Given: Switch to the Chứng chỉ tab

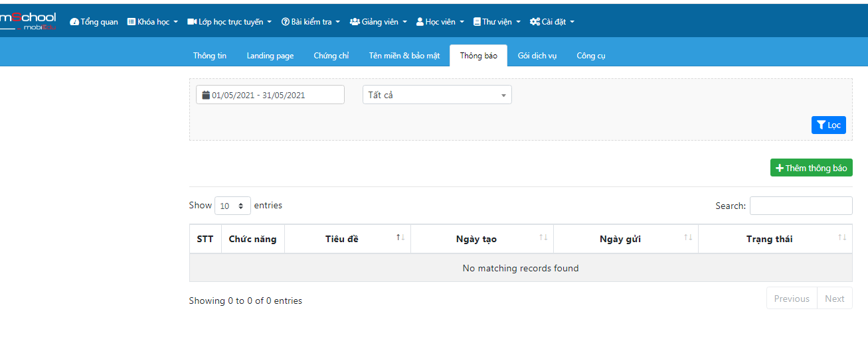Looking at the screenshot, I should [x=331, y=56].
